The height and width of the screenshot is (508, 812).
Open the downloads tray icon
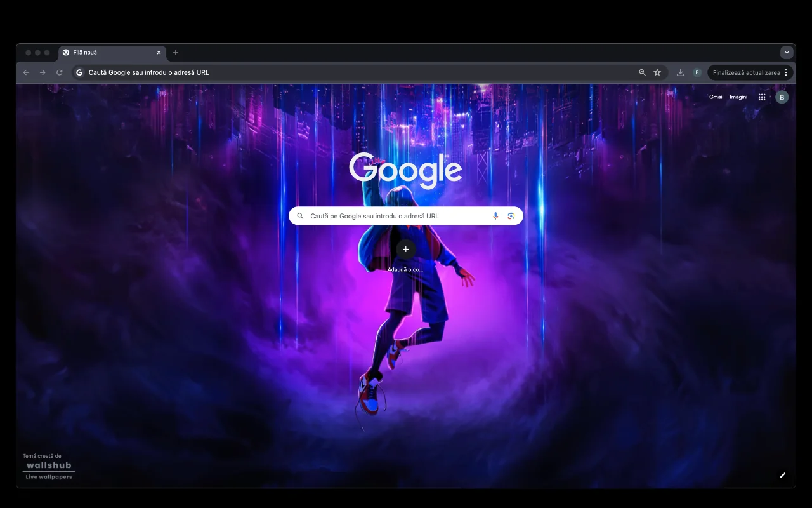coord(680,72)
